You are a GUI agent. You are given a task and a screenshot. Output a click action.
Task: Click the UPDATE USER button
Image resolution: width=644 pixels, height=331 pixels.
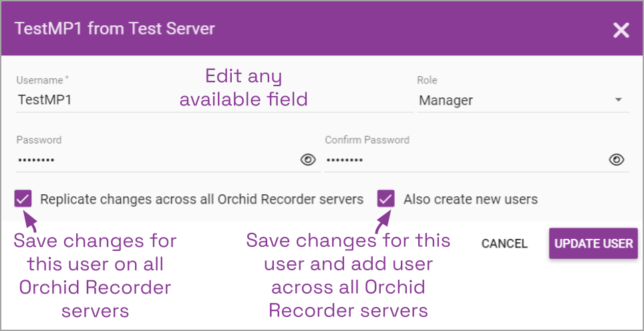pos(593,244)
